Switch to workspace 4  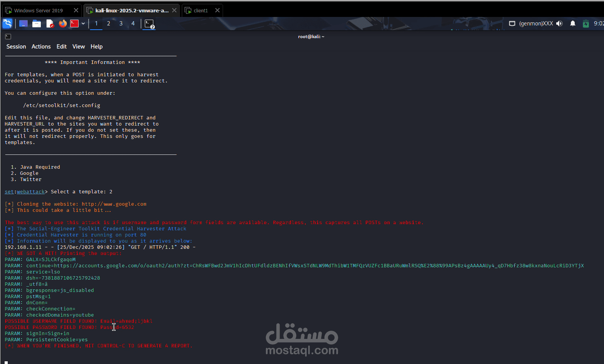tap(133, 23)
